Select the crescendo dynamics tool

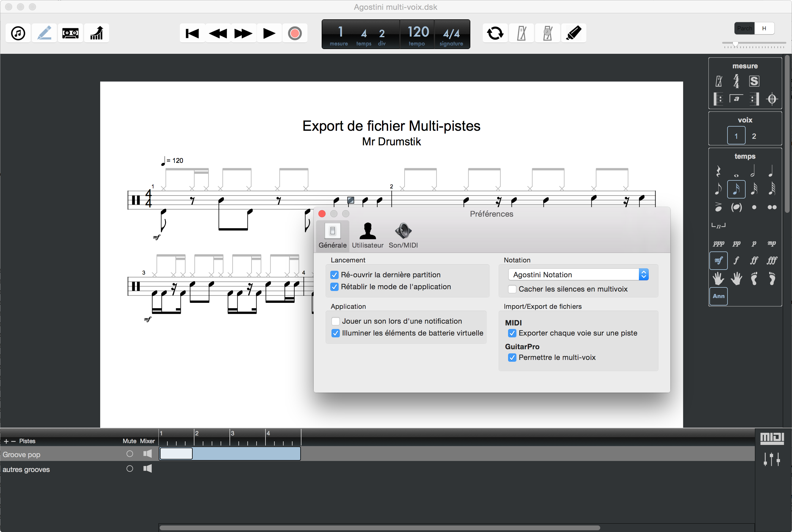(x=96, y=33)
